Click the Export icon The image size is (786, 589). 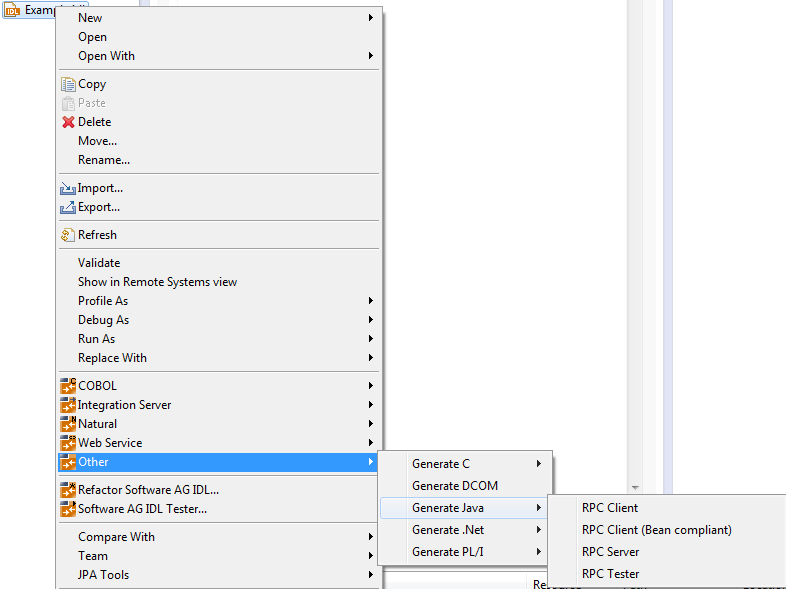coord(68,207)
